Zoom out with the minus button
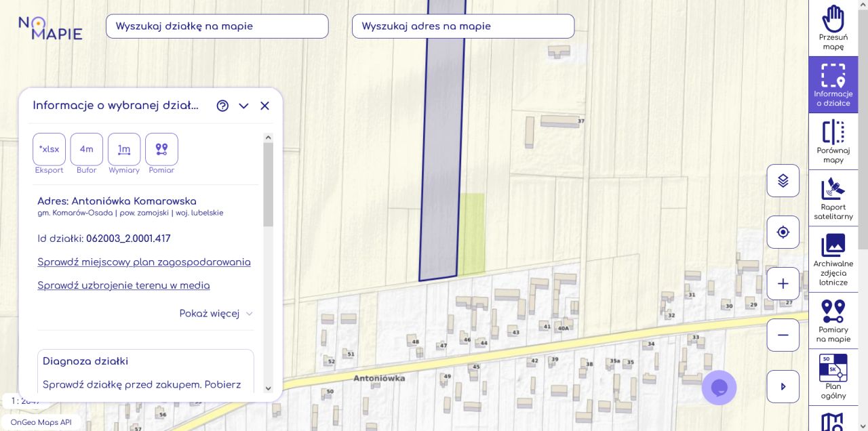 (783, 335)
